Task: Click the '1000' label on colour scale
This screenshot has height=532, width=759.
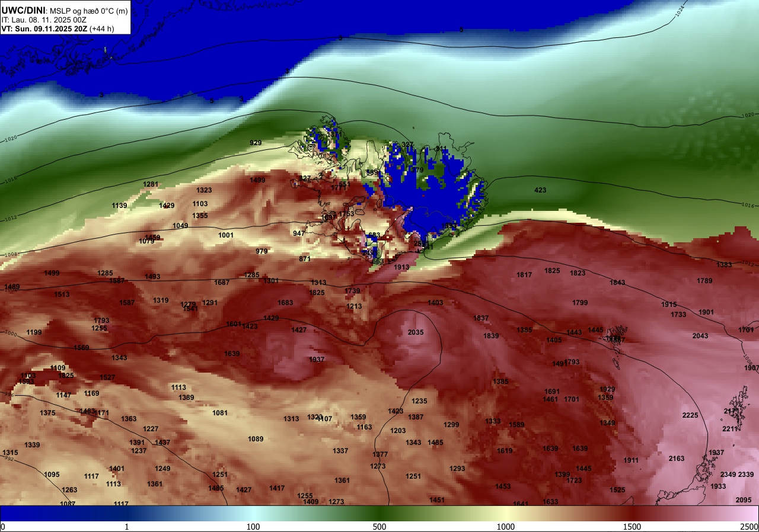Action: click(506, 527)
